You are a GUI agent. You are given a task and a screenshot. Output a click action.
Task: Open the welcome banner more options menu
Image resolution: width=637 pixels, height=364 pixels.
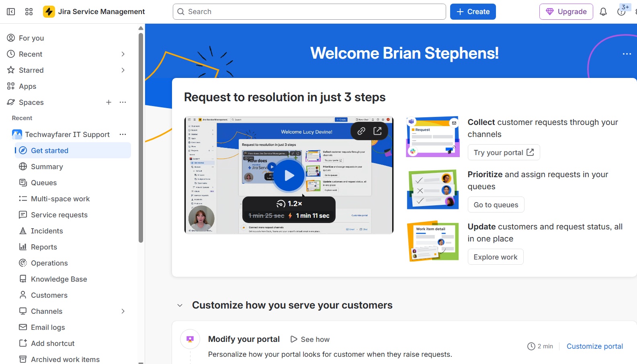coord(627,54)
